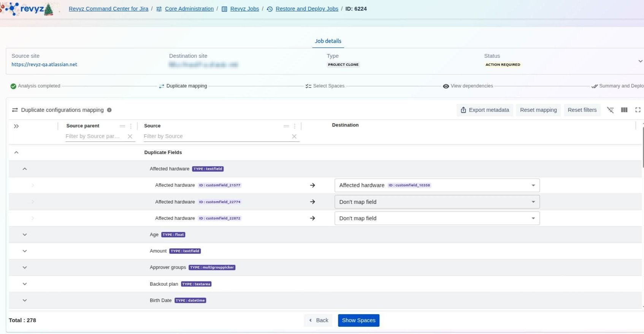Open Revyz Jobs breadcrumb link
644x334 pixels.
pyautogui.click(x=244, y=9)
